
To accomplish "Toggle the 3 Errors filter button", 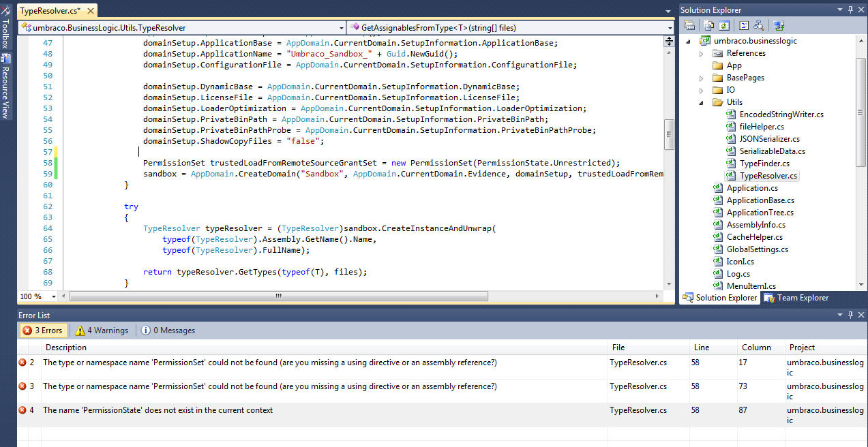I will click(42, 330).
